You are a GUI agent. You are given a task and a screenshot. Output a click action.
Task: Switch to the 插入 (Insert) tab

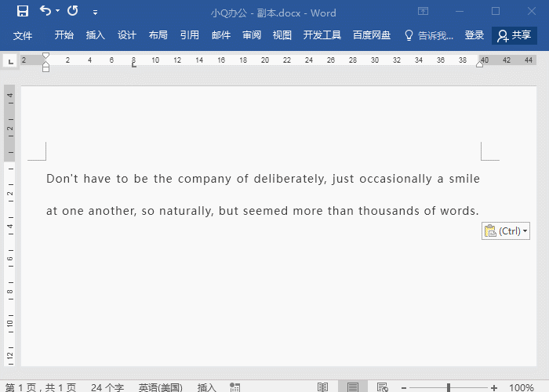point(95,35)
